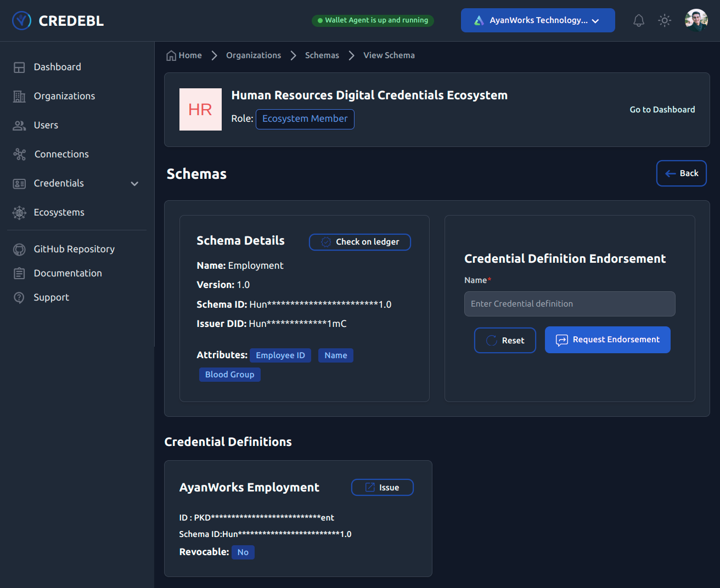The image size is (720, 588).
Task: Click the Go to Dashboard link
Action: point(662,110)
